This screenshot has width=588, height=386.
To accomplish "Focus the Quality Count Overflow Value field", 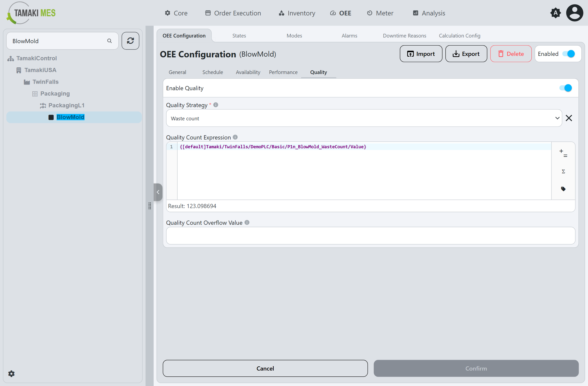I will [x=371, y=236].
